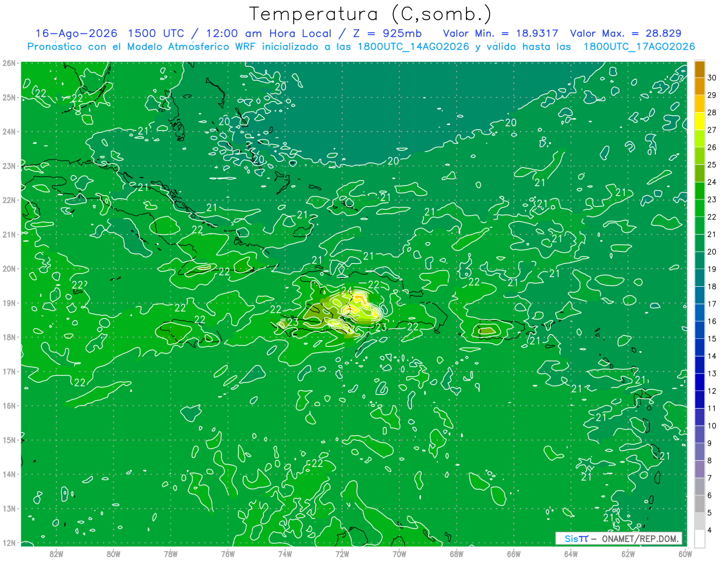The width and height of the screenshot is (728, 562).
Task: Pick the teal legend swatch between 18 and 19
Action: (699, 278)
